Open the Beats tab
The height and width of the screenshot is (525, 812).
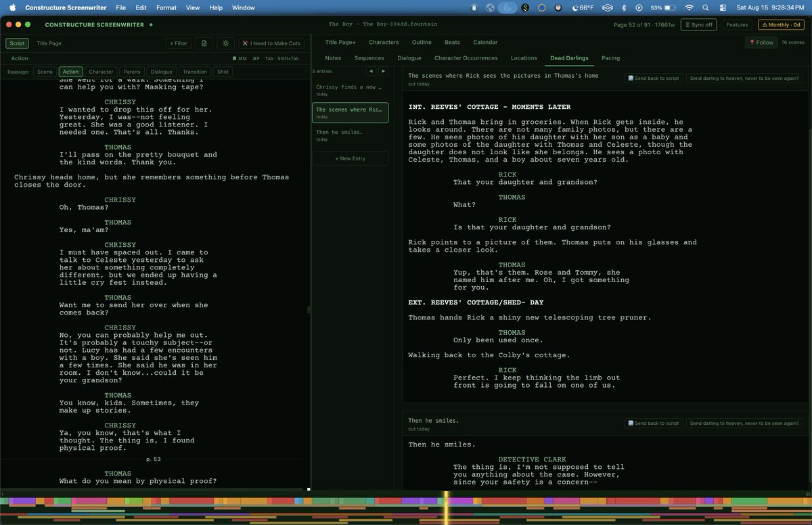[x=452, y=42]
